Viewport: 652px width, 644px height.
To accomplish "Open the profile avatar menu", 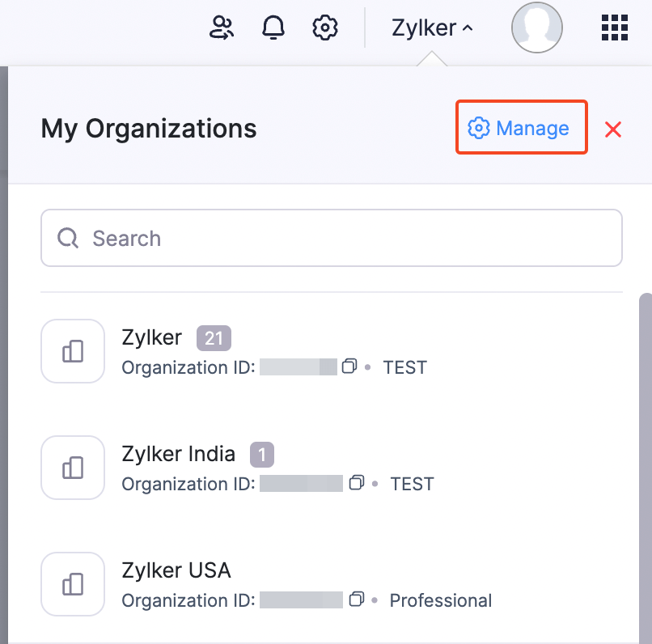I will pos(536,27).
